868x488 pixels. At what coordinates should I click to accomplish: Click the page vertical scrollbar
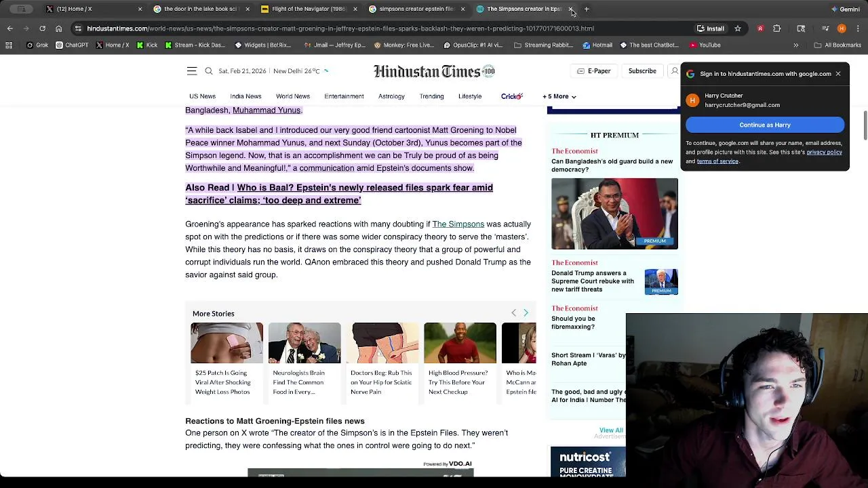pyautogui.click(x=865, y=124)
